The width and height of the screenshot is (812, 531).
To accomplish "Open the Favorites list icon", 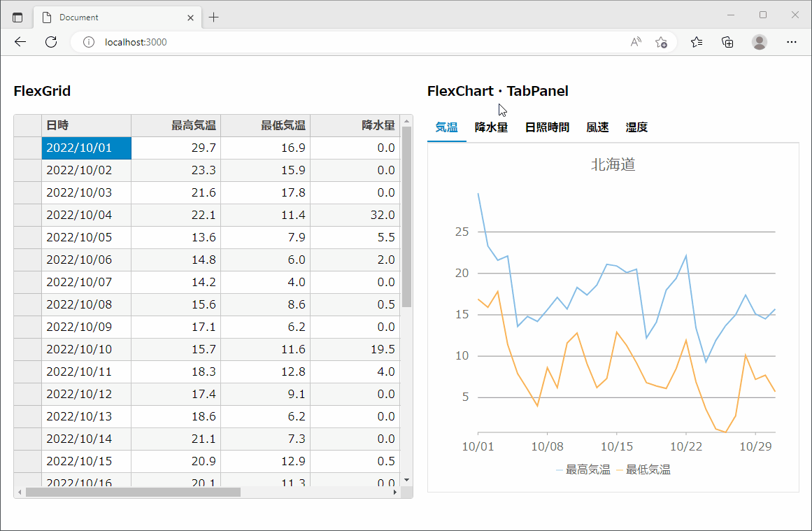I will [697, 42].
